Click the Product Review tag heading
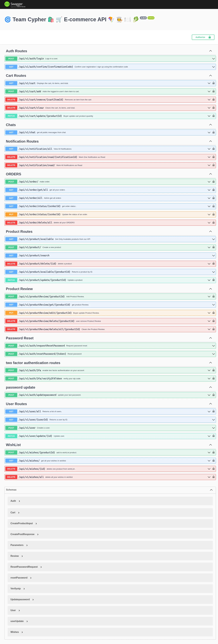 19,289
